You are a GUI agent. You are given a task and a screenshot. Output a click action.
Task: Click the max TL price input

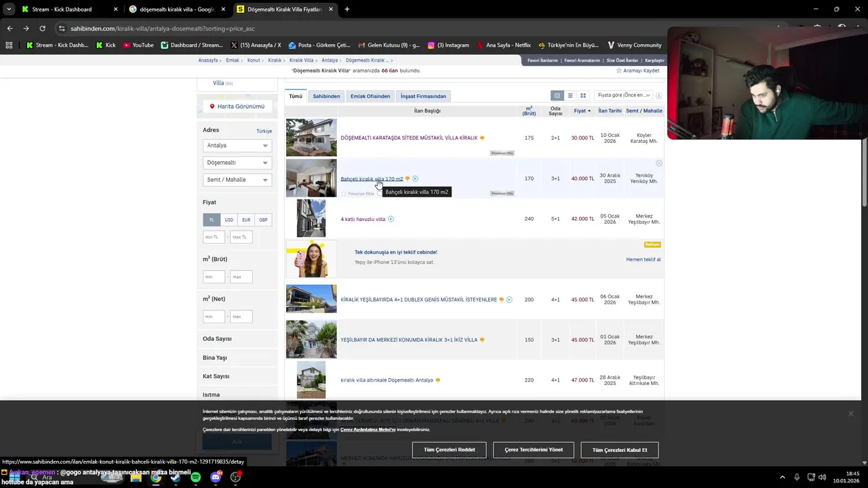241,237
